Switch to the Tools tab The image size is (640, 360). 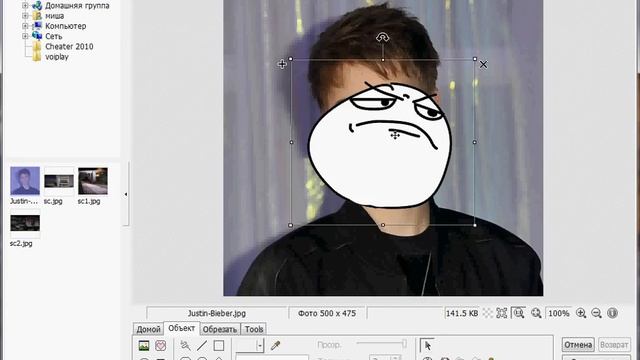pos(254,329)
